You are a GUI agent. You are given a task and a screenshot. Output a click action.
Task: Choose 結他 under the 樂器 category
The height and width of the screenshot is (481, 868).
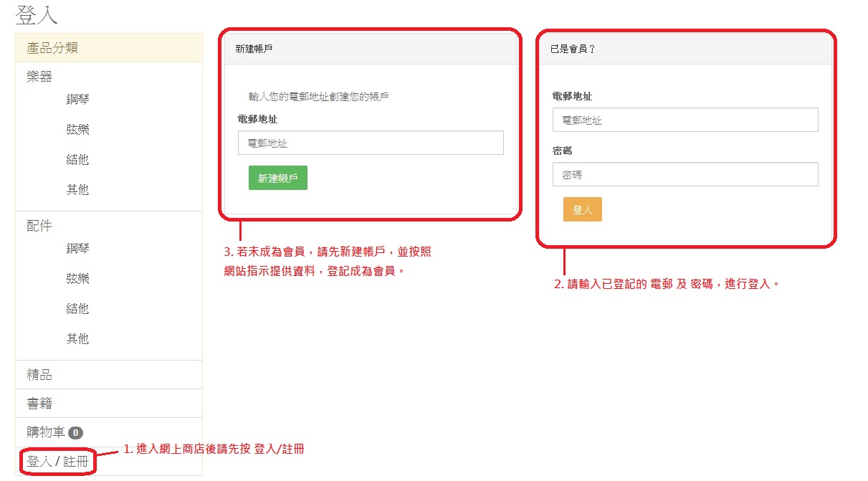(77, 160)
